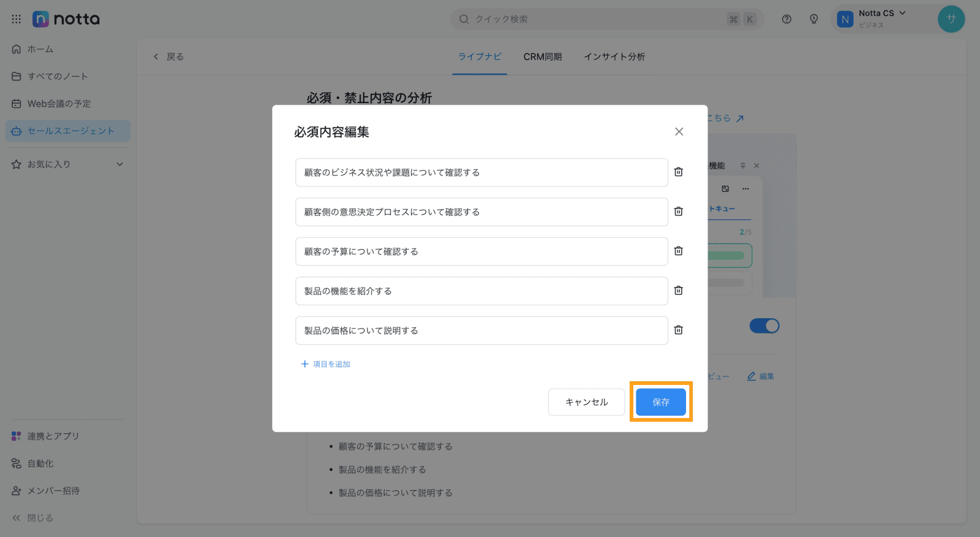Image resolution: width=980 pixels, height=537 pixels.
Task: Click the pin icon in preview panel
Action: tap(743, 166)
